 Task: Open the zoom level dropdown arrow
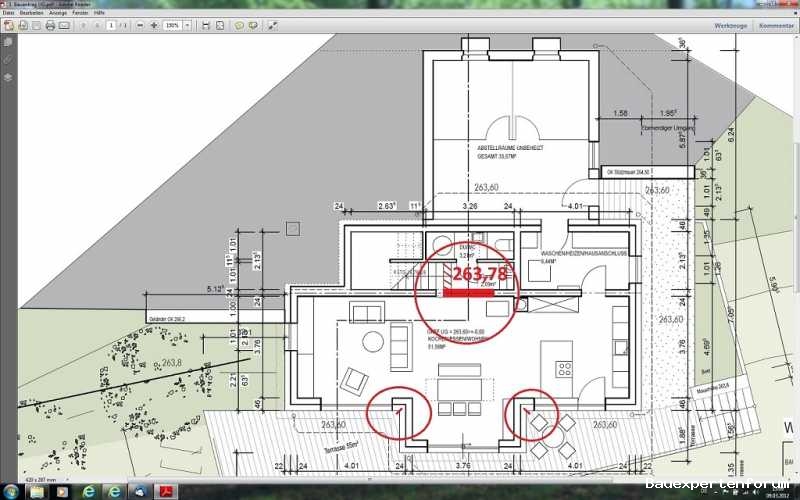187,25
